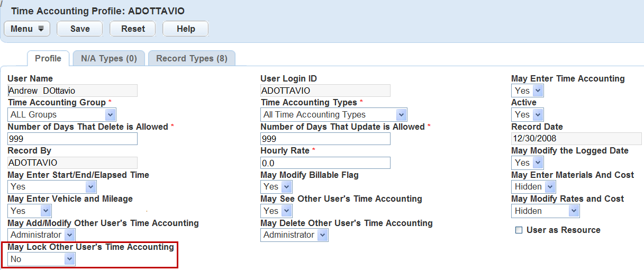
Task: Expand May Enter Time Accounting dropdown
Action: 528,91
